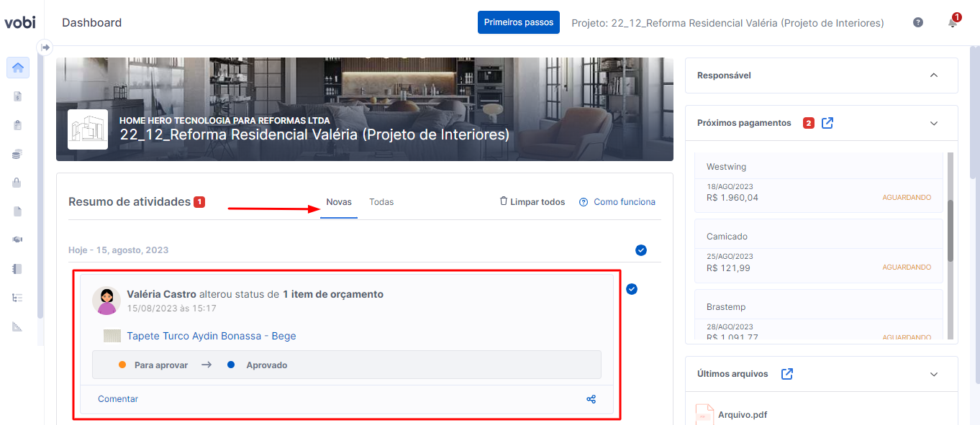Click the banner project title text
980x425 pixels.
click(314, 134)
